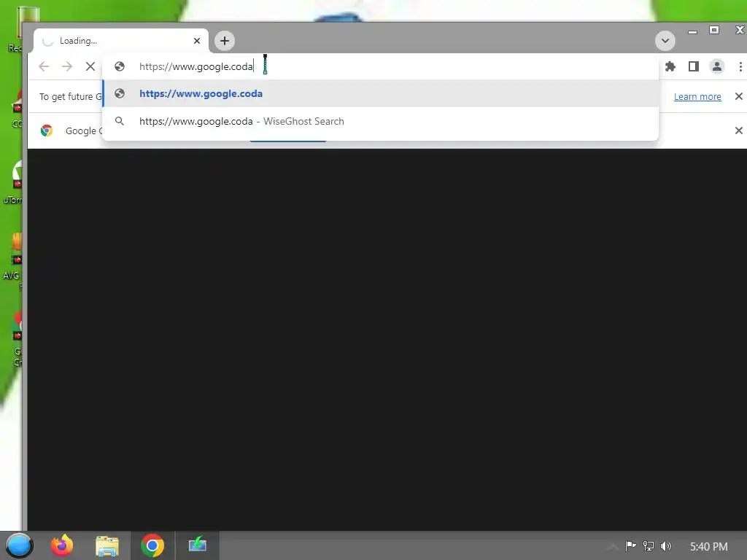Open Chrome's three-dot menu
The width and height of the screenshot is (747, 560).
pos(740,66)
